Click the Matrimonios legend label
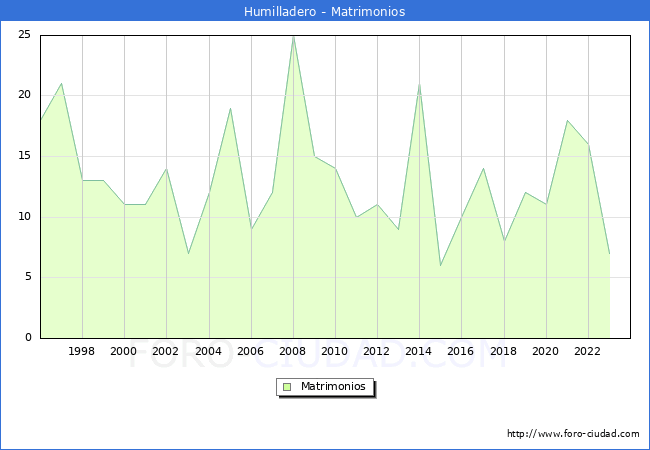This screenshot has height=450, width=650. (x=334, y=386)
